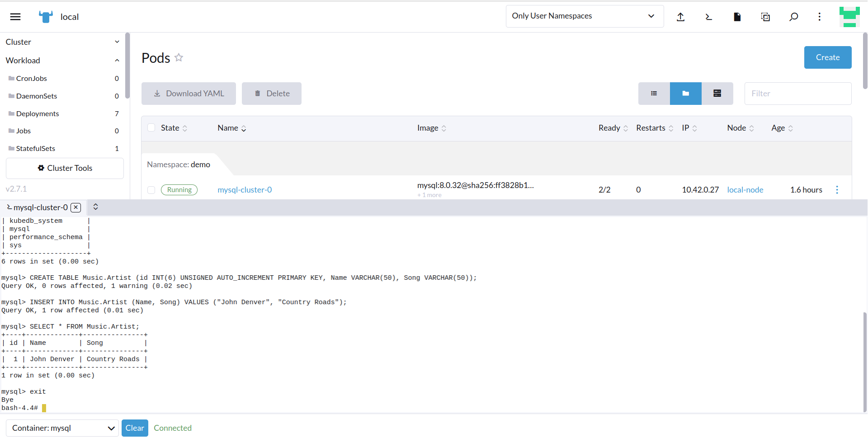Switch to flat list view
Viewport: 868px width, 438px height.
[x=654, y=94]
